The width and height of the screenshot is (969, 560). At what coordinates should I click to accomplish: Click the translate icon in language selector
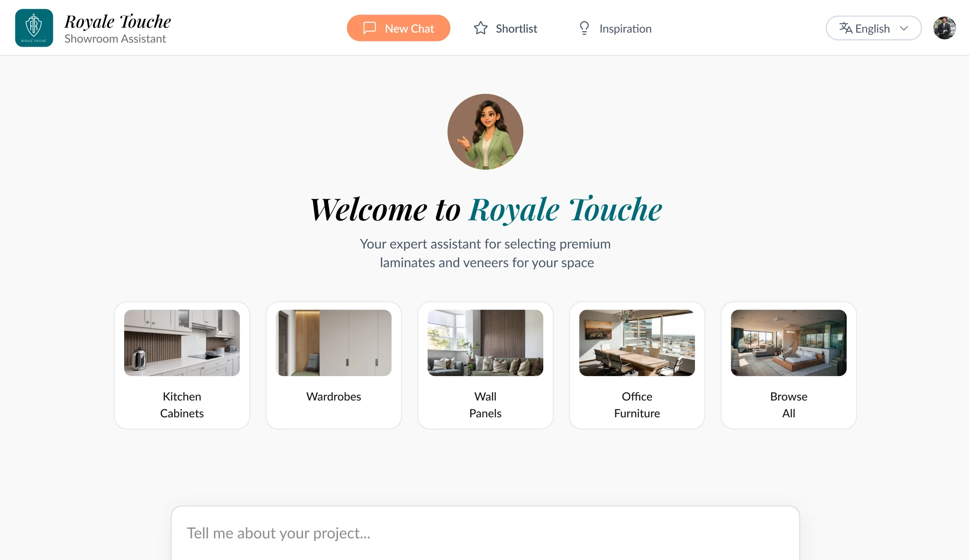[845, 28]
